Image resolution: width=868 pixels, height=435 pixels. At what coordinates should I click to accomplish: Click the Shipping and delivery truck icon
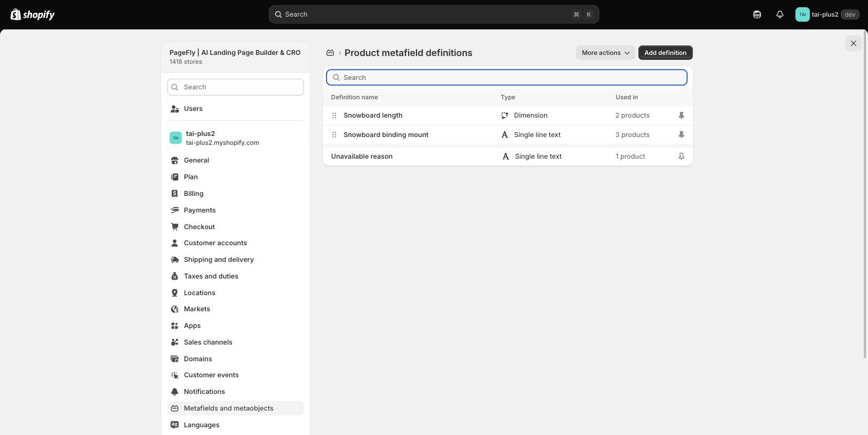174,260
